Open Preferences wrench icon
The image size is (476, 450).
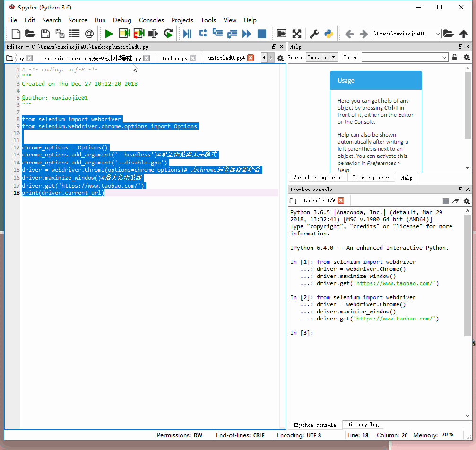[x=314, y=34]
